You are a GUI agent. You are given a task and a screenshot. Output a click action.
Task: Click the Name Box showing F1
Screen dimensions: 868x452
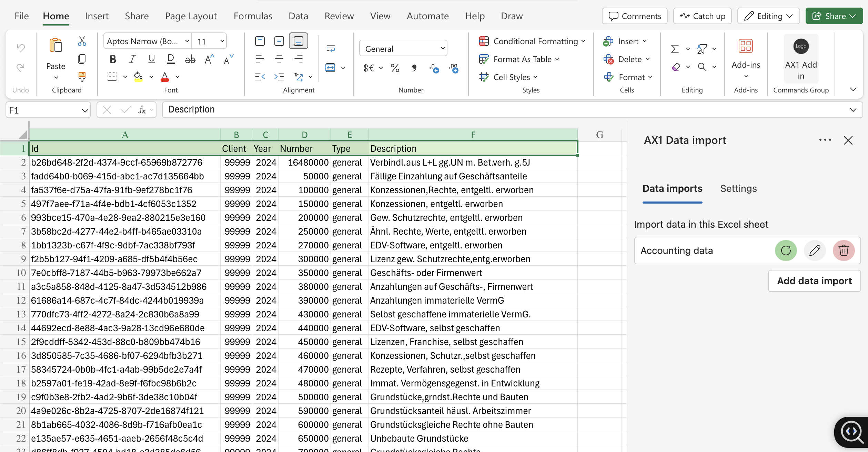coord(48,110)
